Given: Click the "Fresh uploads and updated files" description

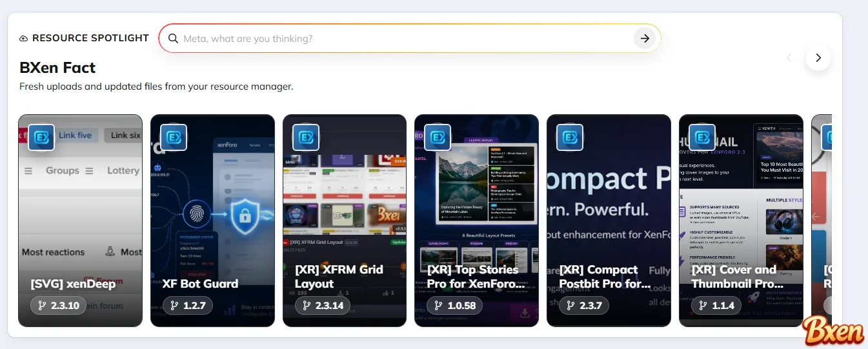Looking at the screenshot, I should [156, 86].
